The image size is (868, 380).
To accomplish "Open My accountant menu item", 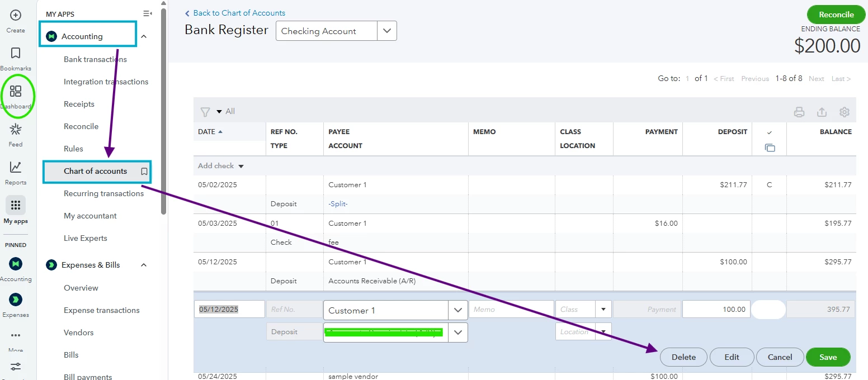I will click(x=90, y=216).
